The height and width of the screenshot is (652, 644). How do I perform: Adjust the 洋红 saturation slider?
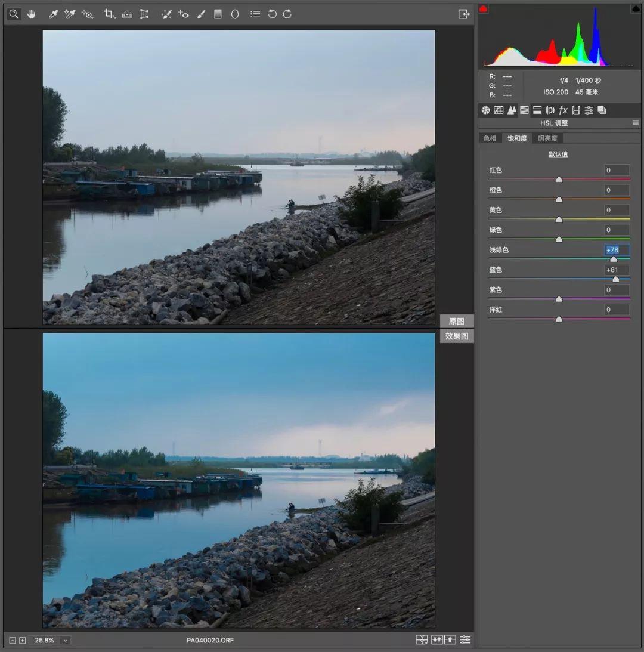click(559, 319)
